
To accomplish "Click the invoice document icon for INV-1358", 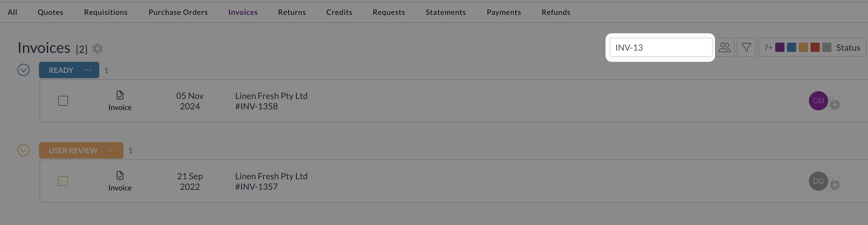I will pyautogui.click(x=120, y=95).
